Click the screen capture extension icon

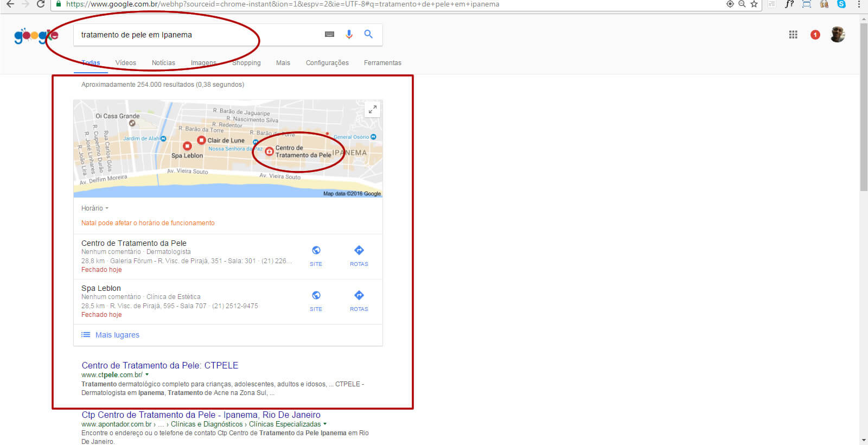point(807,4)
